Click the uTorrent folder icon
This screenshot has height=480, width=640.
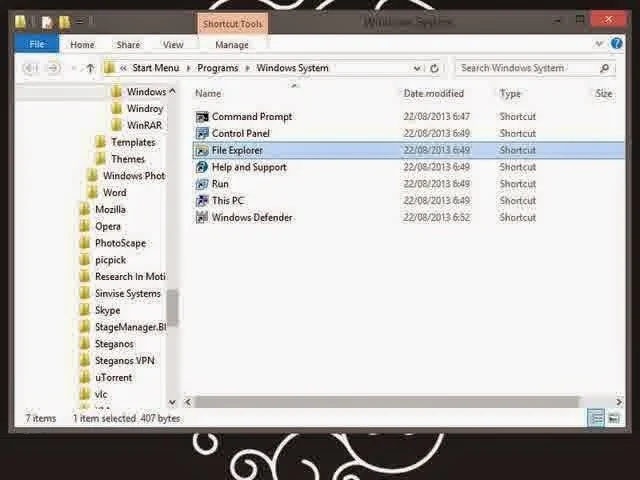click(84, 378)
